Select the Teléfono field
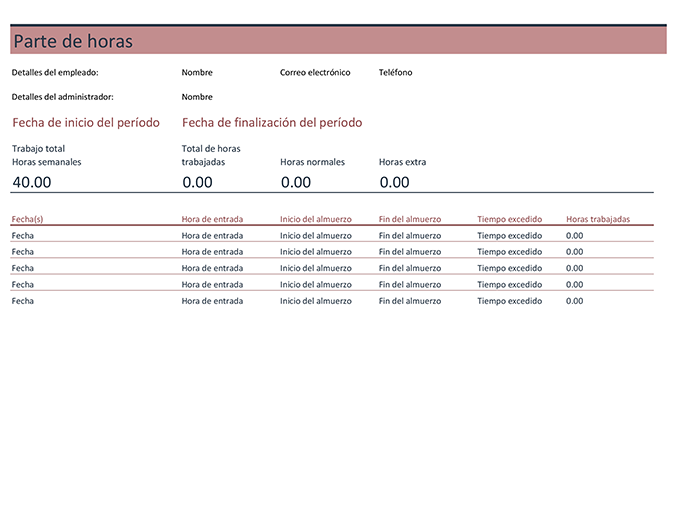Image resolution: width=675 pixels, height=520 pixels. coord(395,73)
